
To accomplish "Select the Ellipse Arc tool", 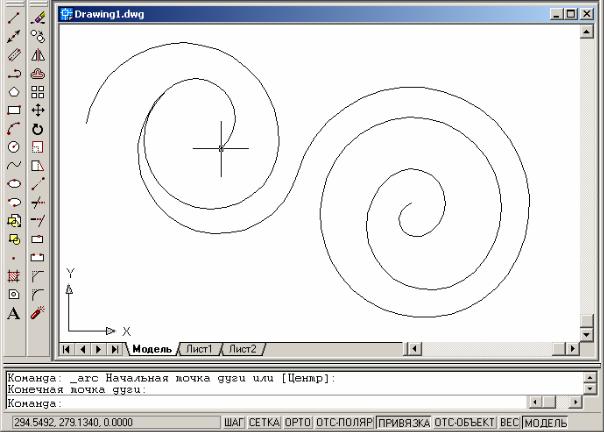I will [x=14, y=202].
